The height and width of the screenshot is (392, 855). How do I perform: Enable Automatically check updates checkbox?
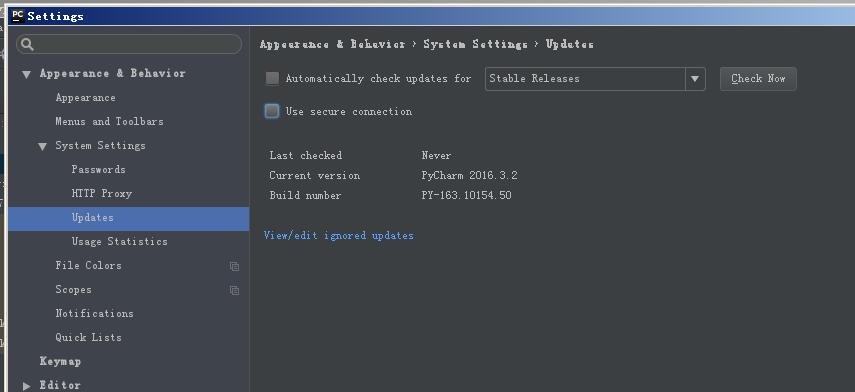[272, 79]
